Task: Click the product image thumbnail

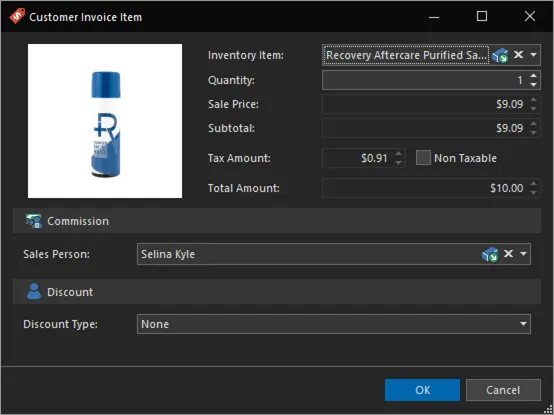Action: [x=105, y=121]
